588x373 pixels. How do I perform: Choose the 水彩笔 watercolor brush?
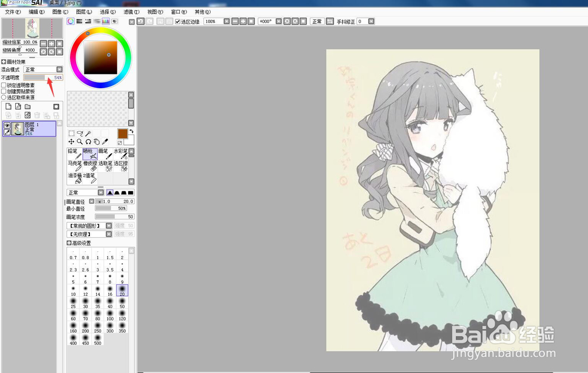121,154
